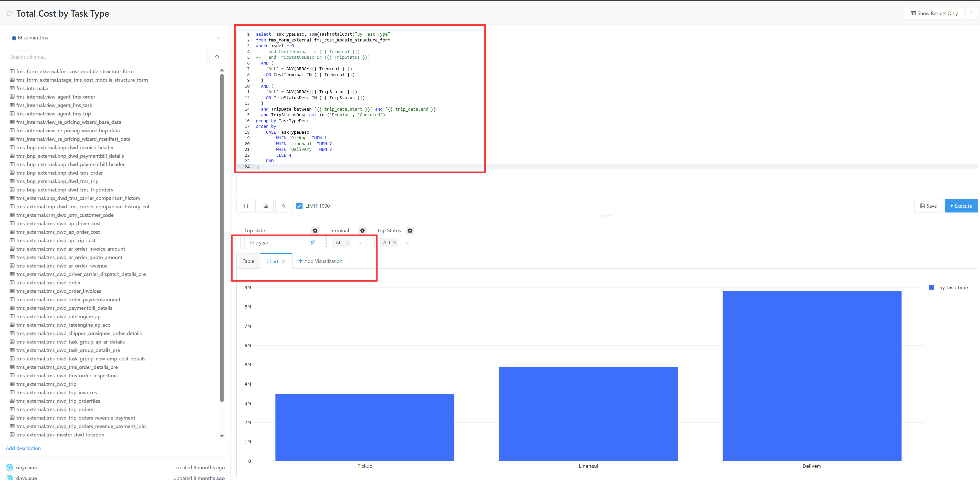Click the refresh schema icon
This screenshot has width=980, height=480.
tap(217, 57)
